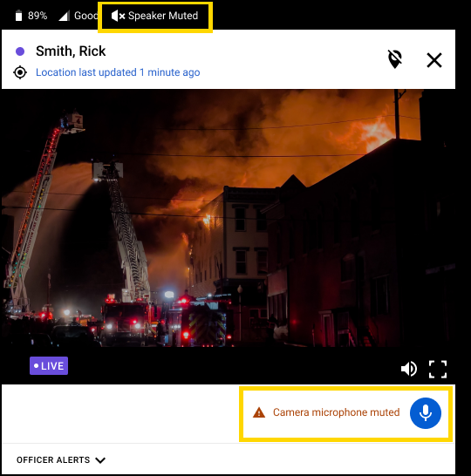Click the signal strength icon
Viewport: 471px width, 476px height.
tap(64, 16)
